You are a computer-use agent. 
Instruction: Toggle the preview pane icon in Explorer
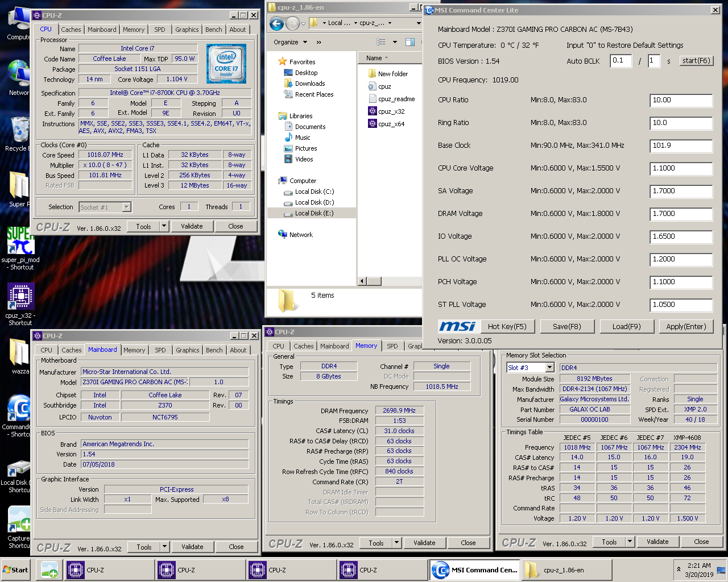tap(410, 42)
